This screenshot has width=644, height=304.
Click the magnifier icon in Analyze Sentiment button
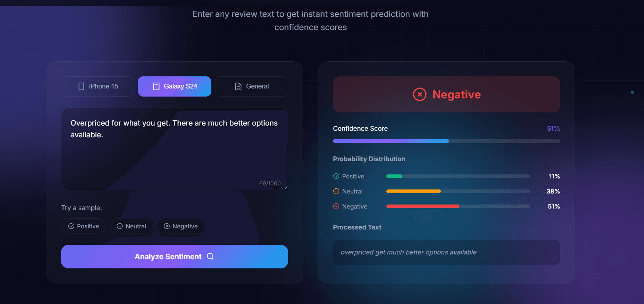(210, 256)
